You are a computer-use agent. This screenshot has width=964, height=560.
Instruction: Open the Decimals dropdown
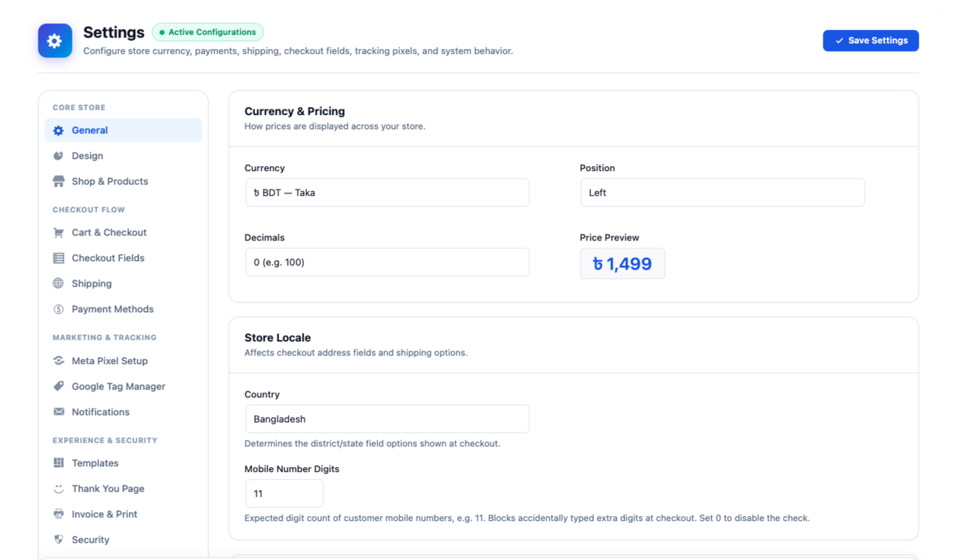pos(387,262)
